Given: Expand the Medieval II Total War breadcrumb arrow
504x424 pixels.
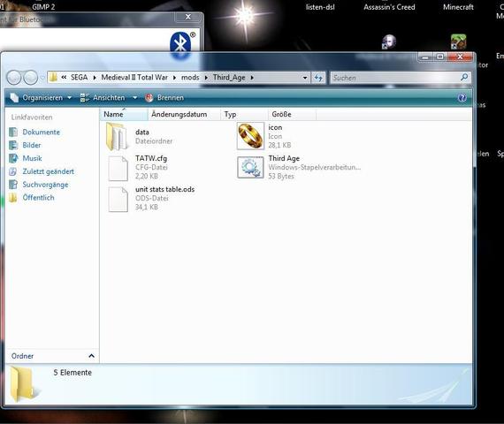Looking at the screenshot, I should [174, 78].
